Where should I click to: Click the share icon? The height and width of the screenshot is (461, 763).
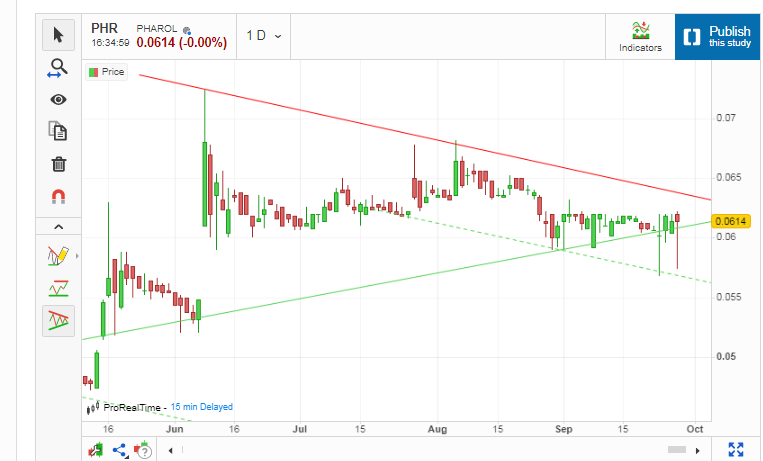pyautogui.click(x=120, y=450)
